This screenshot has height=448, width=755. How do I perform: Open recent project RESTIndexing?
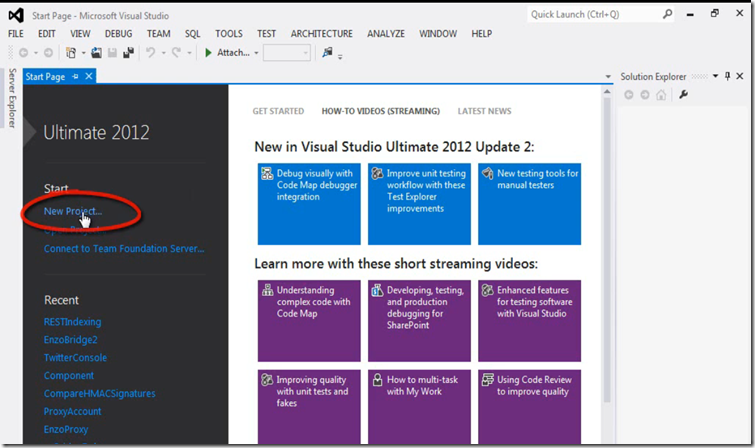(x=72, y=322)
